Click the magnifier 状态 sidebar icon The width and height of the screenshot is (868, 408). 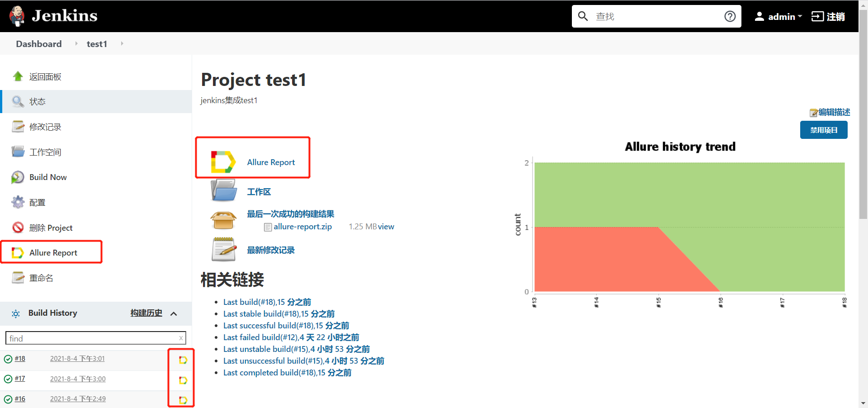coord(18,101)
